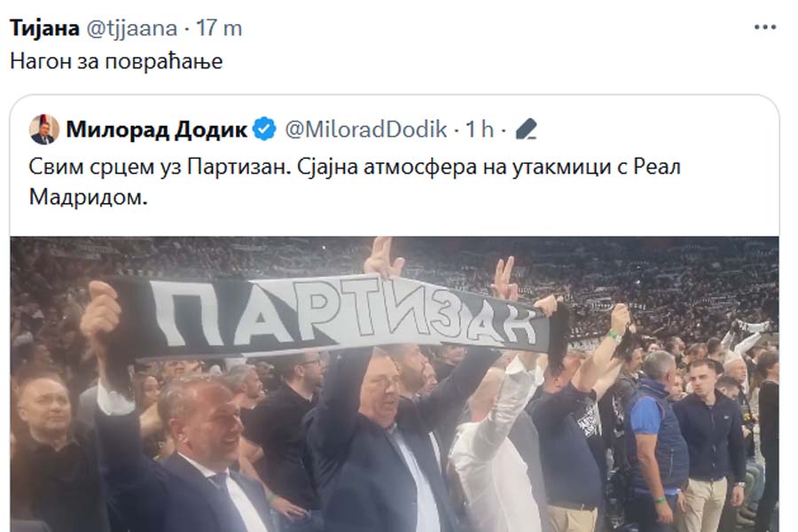Viewport: 798px width, 532px height.
Task: Open the @MiloradDodik handle
Action: click(x=366, y=129)
